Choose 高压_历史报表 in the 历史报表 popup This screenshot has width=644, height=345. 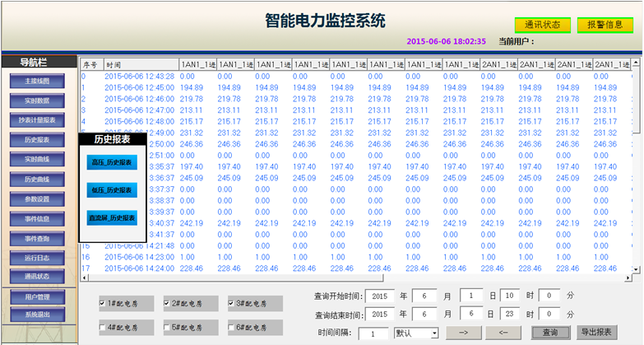pos(111,163)
